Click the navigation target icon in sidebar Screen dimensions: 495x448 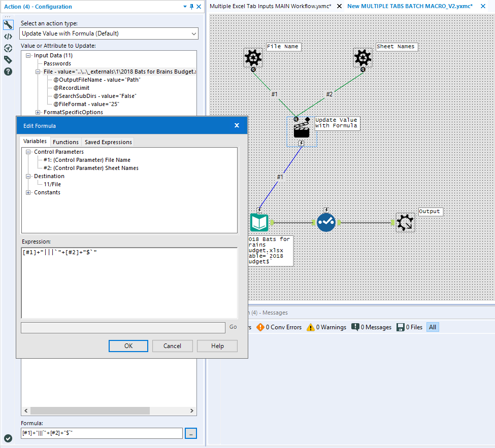pos(8,48)
